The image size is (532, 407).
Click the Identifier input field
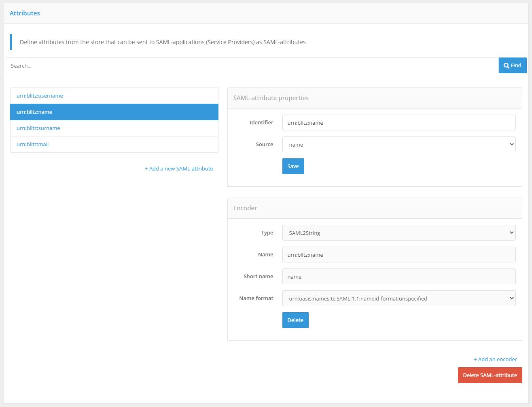pyautogui.click(x=398, y=123)
